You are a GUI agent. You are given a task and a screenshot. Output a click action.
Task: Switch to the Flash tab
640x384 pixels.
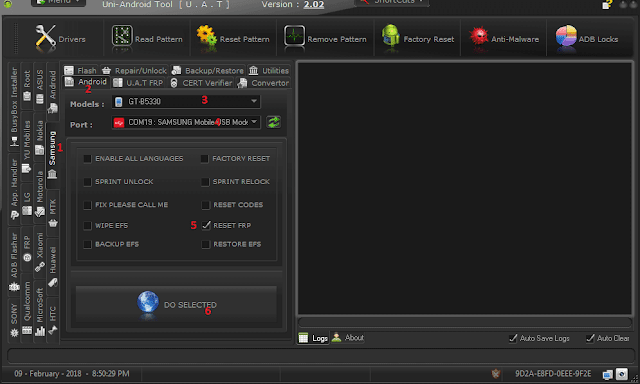[80, 70]
